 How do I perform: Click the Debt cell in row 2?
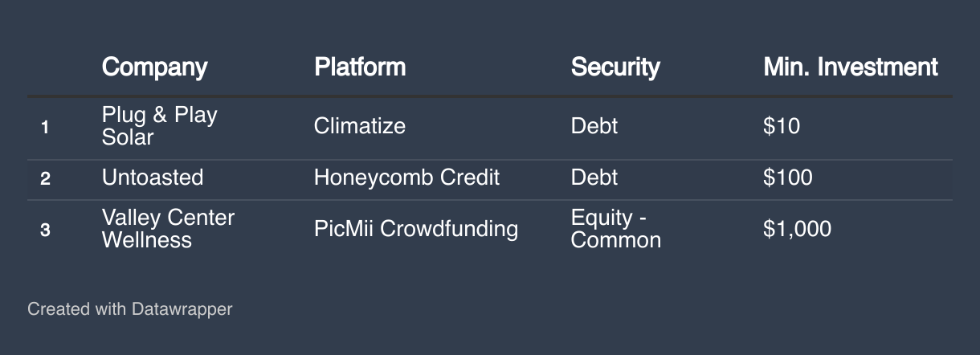click(x=594, y=177)
